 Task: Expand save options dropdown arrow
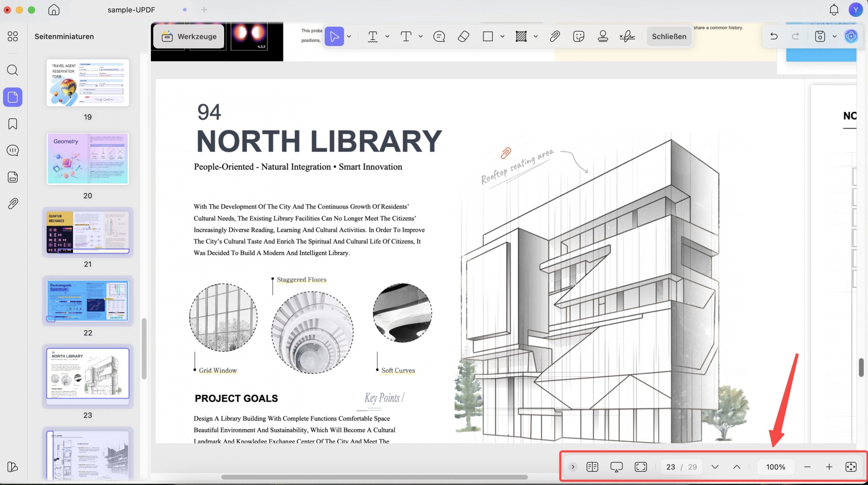click(834, 36)
